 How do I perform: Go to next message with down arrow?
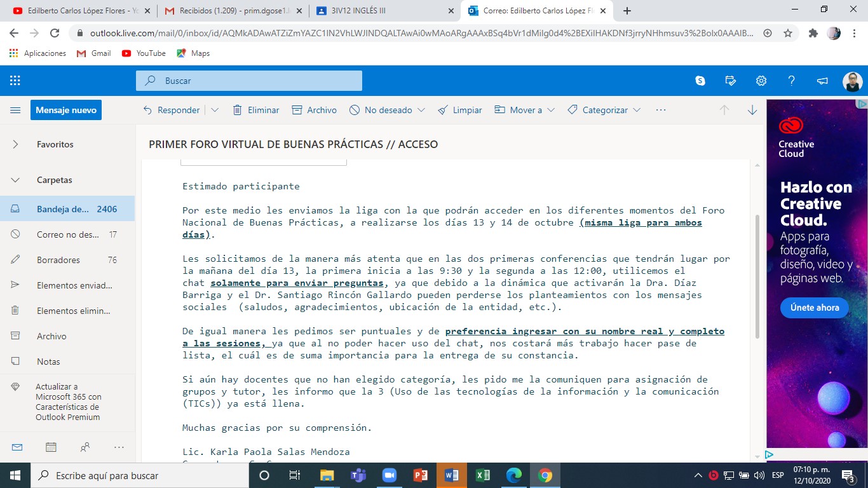click(x=752, y=110)
